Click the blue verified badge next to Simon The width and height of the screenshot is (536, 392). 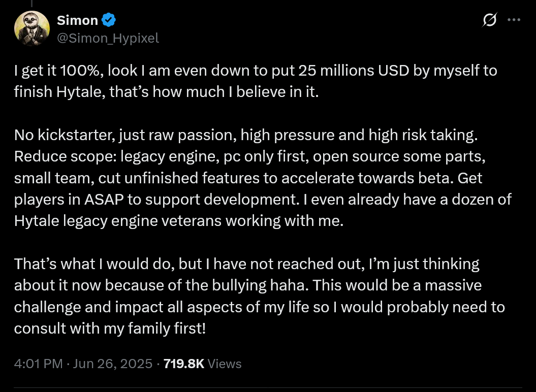click(x=108, y=20)
